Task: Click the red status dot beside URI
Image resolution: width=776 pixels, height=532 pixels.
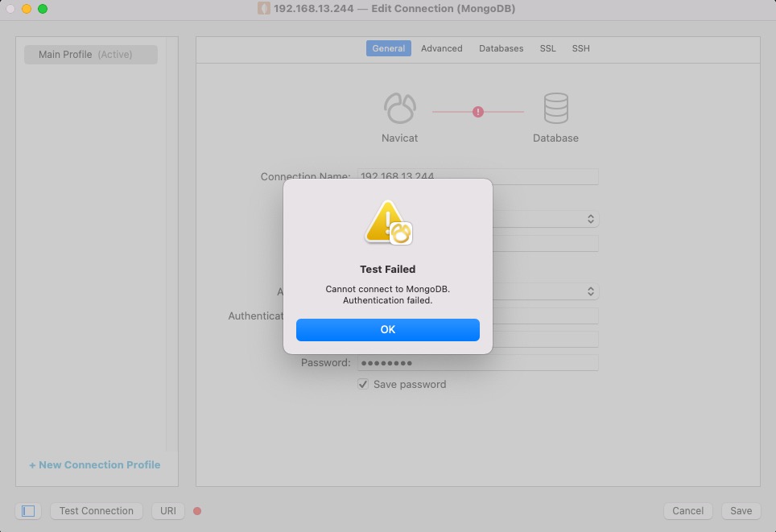Action: [x=197, y=511]
